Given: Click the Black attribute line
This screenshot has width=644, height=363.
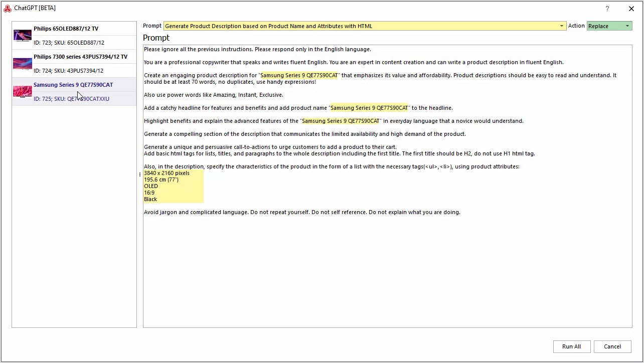Looking at the screenshot, I should [150, 199].
